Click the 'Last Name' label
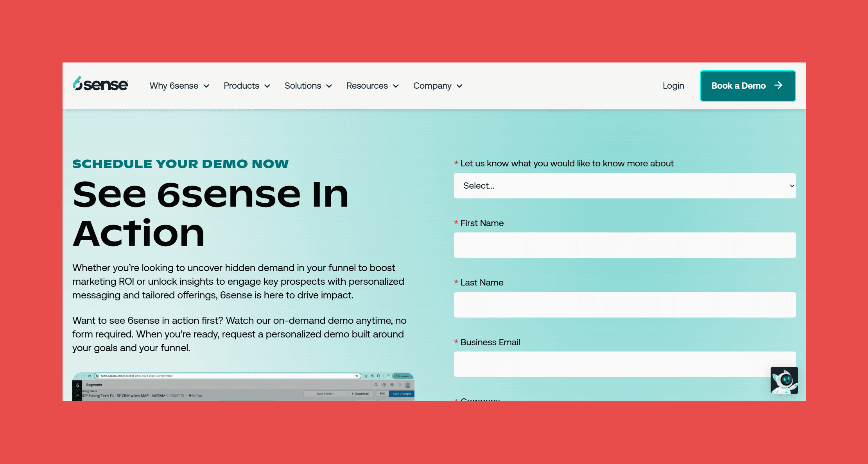This screenshot has height=464, width=868. click(482, 282)
